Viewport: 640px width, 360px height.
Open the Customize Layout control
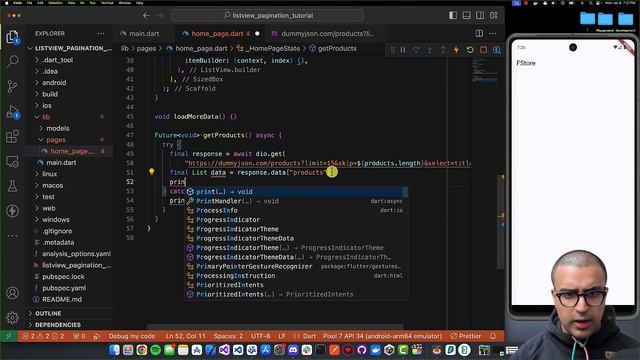click(493, 16)
